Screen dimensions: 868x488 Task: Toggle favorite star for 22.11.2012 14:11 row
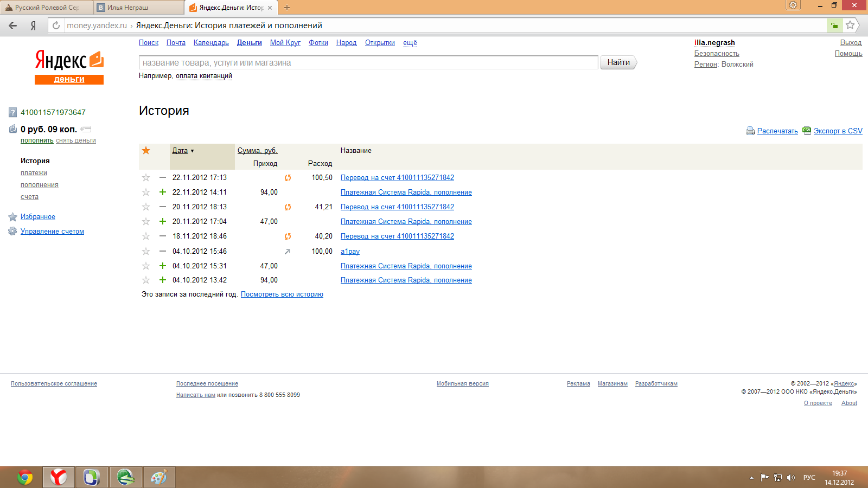(x=146, y=192)
